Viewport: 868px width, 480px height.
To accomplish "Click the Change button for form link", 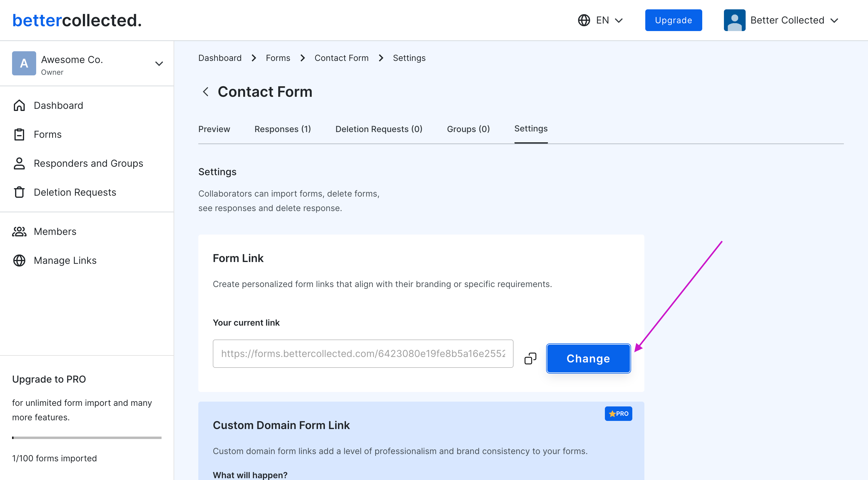I will [588, 358].
